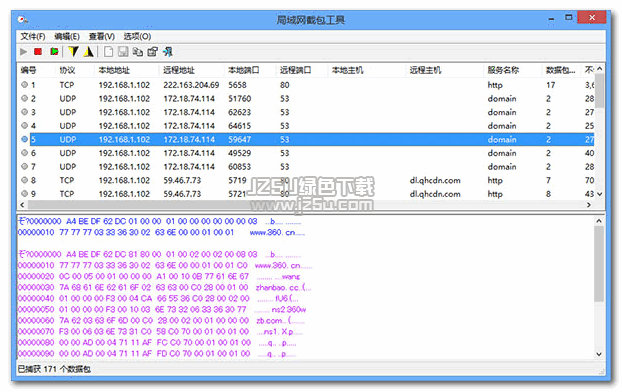Sort by the 协议 column header
Screen dimensions: 622x392
67,70
